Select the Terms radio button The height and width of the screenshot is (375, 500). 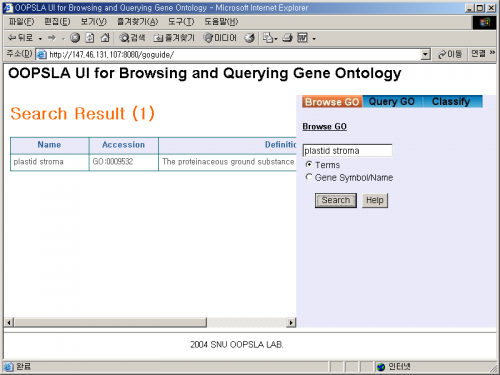[309, 164]
